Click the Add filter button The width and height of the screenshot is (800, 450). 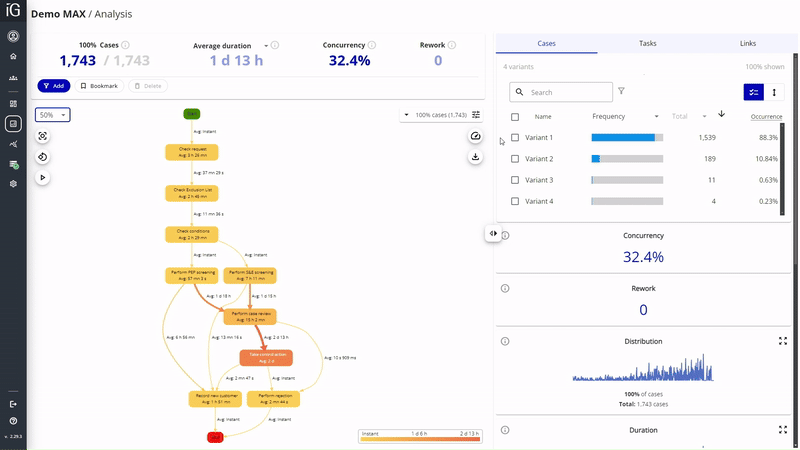coord(54,86)
